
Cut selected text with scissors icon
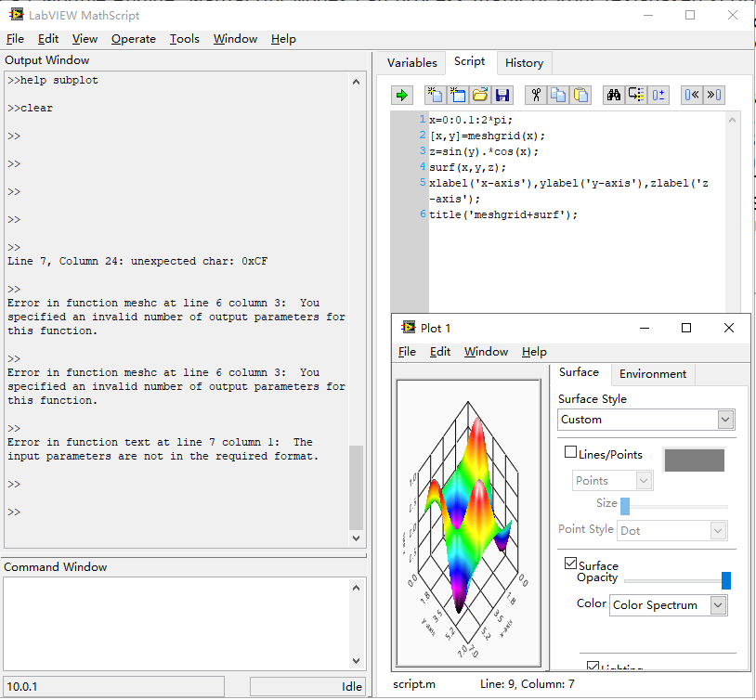536,95
